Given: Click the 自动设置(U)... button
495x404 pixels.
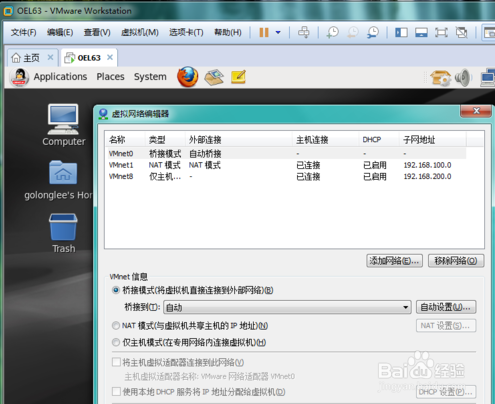Looking at the screenshot, I should tap(446, 307).
